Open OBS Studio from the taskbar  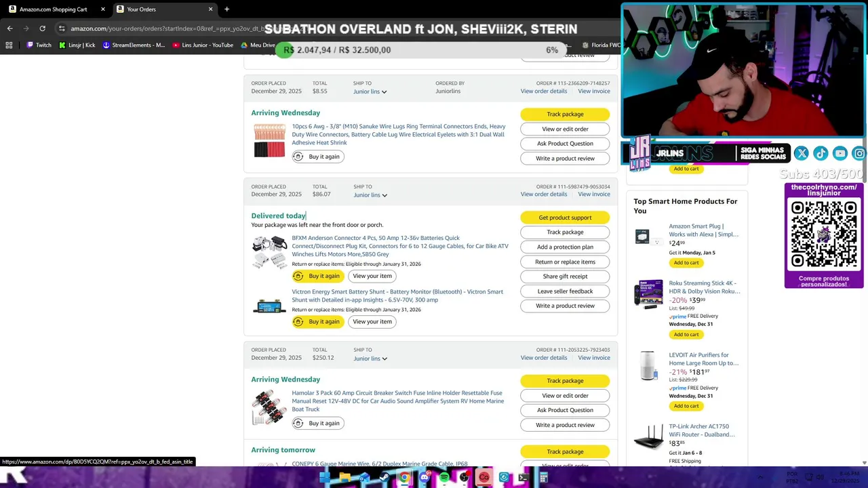(x=464, y=478)
